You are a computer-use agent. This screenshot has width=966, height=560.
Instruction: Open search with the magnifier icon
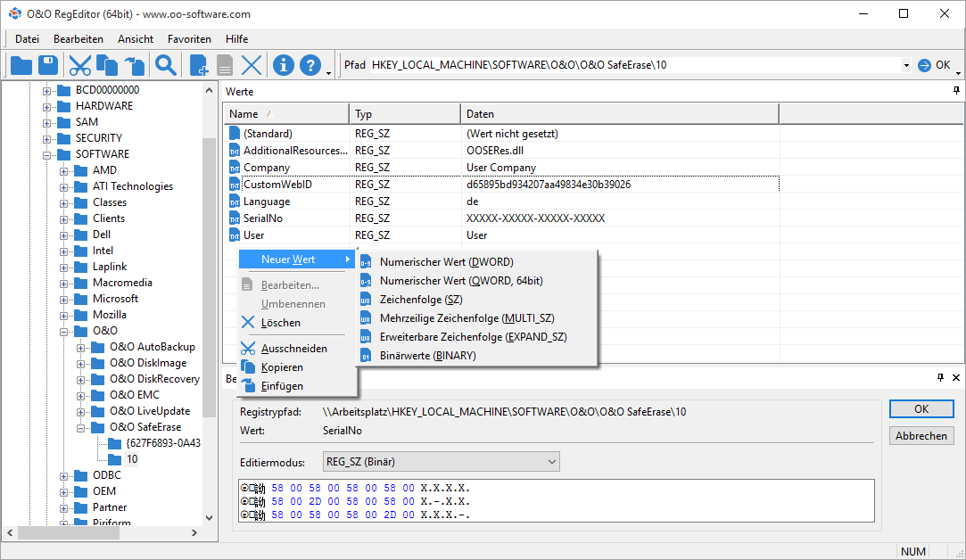click(x=166, y=65)
